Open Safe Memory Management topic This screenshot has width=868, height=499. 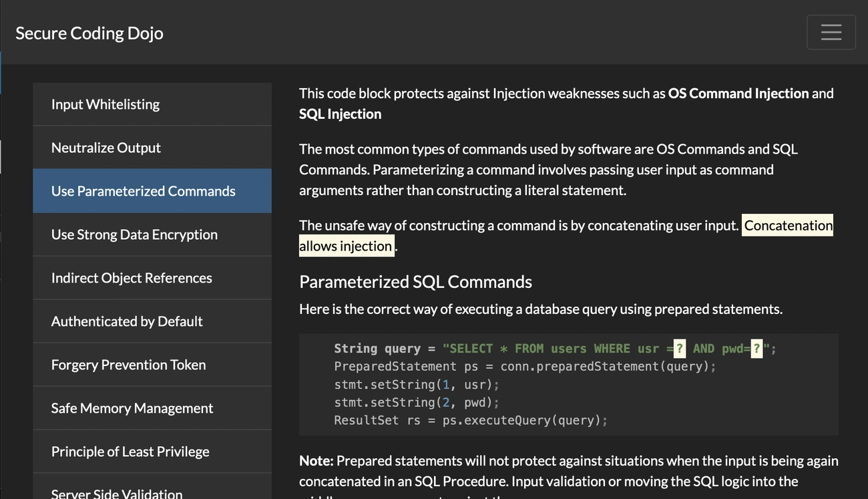(x=152, y=408)
